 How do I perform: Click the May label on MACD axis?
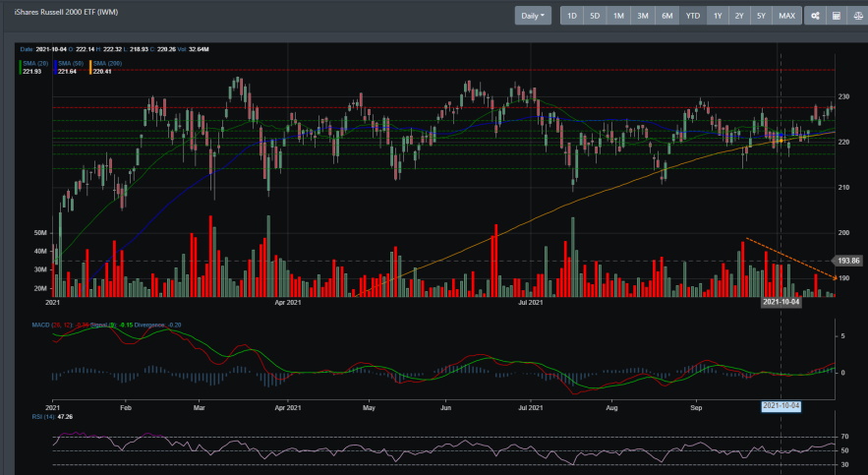coord(369,407)
